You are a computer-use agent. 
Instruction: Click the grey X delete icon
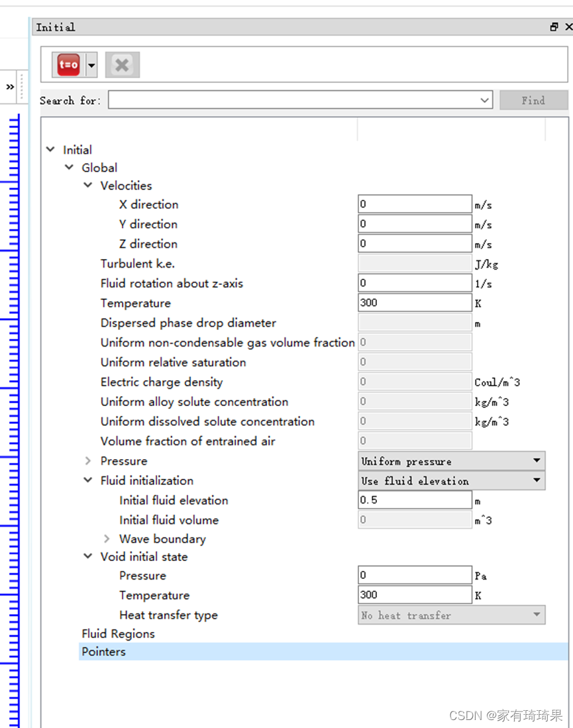tap(122, 65)
